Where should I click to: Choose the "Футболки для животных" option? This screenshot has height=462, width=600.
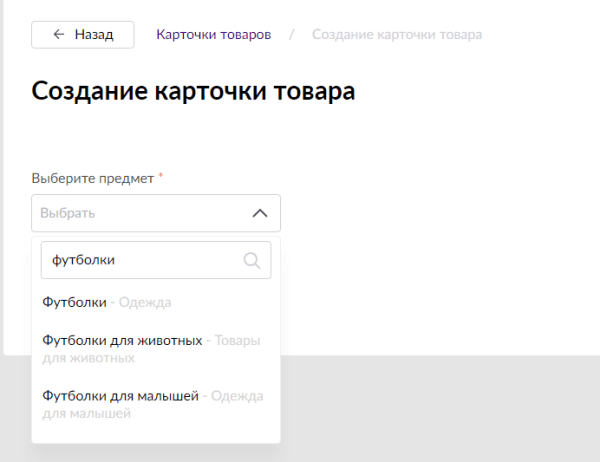click(x=122, y=341)
